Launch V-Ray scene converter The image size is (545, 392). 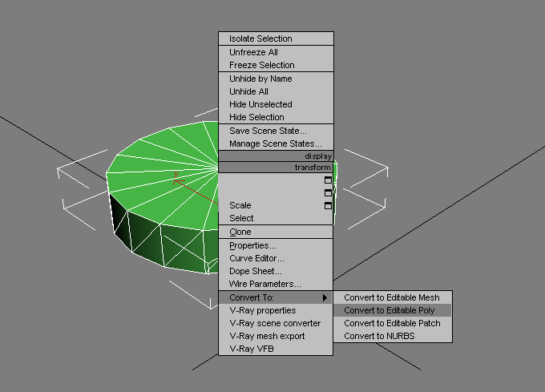(275, 323)
